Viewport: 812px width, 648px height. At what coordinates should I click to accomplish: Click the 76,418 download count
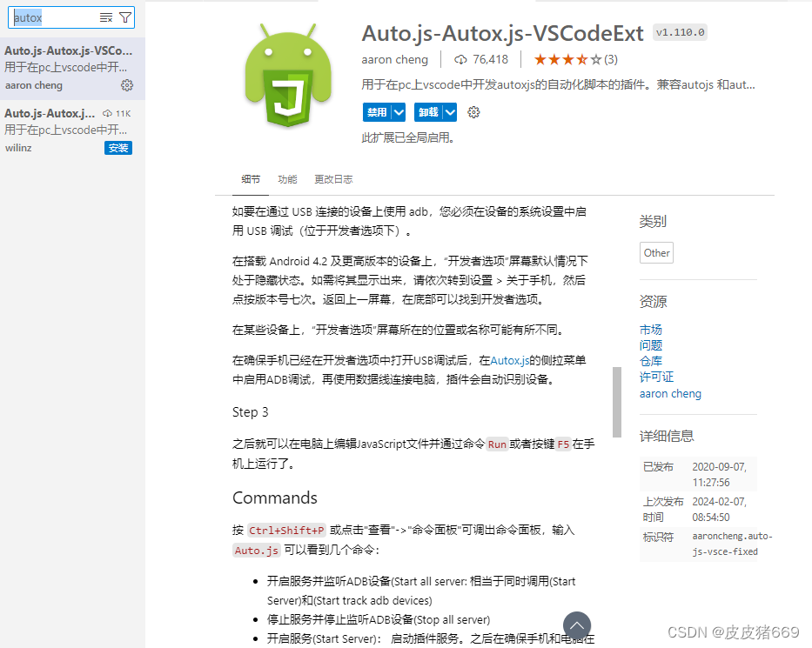coord(481,59)
